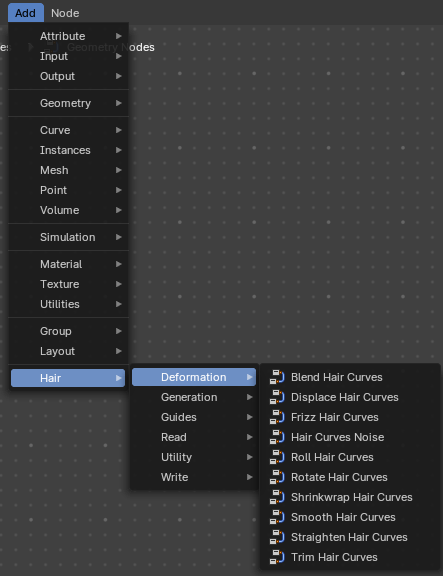The height and width of the screenshot is (576, 443).
Task: Choose Frizz Hair Curves from the submenu
Action: 350,417
